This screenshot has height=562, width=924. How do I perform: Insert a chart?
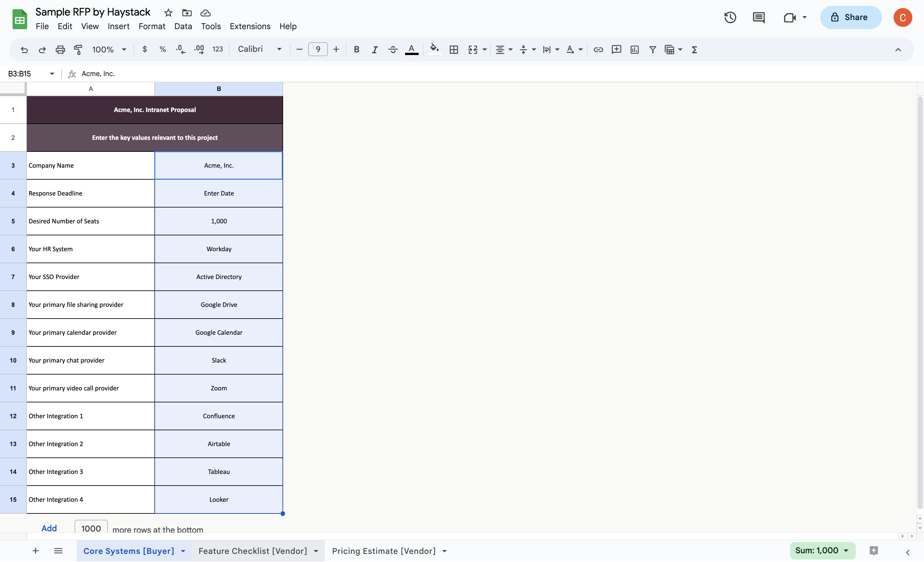pos(634,50)
